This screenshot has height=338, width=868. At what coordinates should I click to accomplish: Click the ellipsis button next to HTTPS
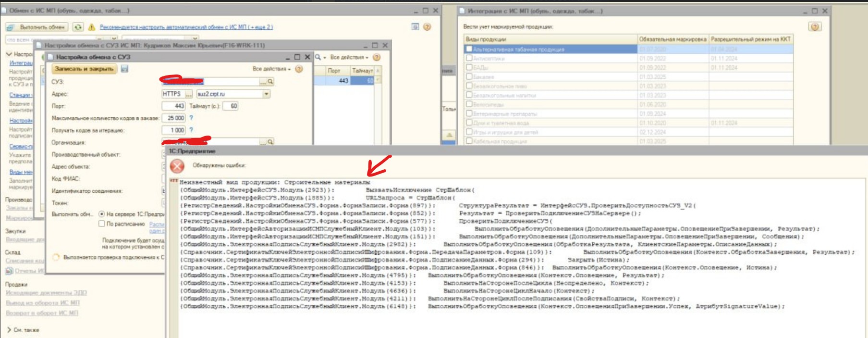pyautogui.click(x=189, y=94)
